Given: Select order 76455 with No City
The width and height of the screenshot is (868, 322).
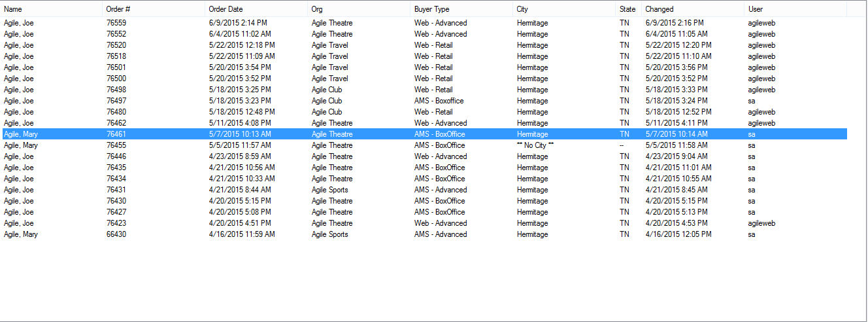Looking at the screenshot, I should (x=424, y=145).
